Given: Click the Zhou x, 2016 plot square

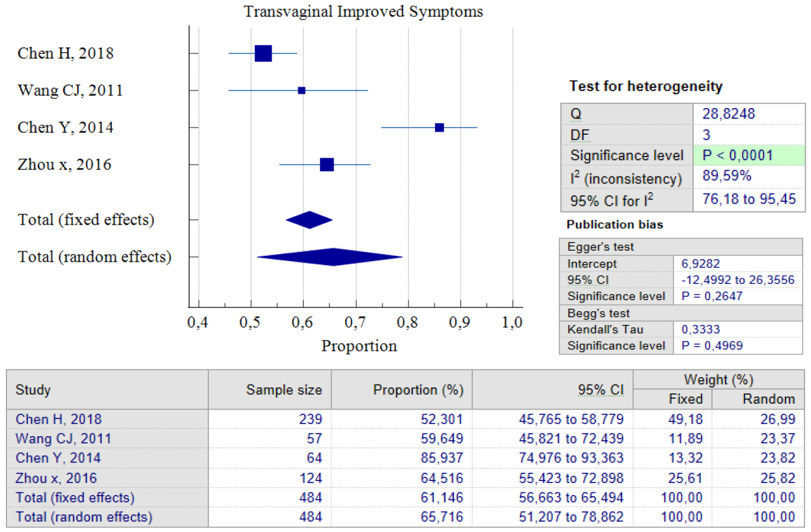Looking at the screenshot, I should [327, 165].
